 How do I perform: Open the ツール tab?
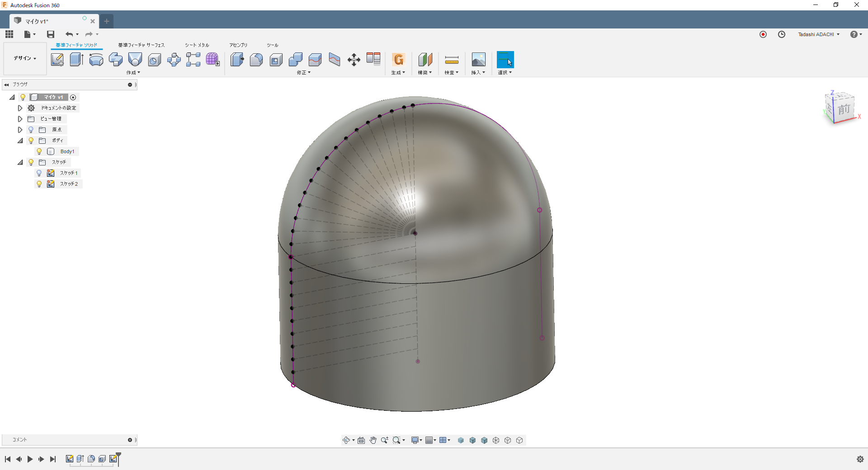pos(272,45)
